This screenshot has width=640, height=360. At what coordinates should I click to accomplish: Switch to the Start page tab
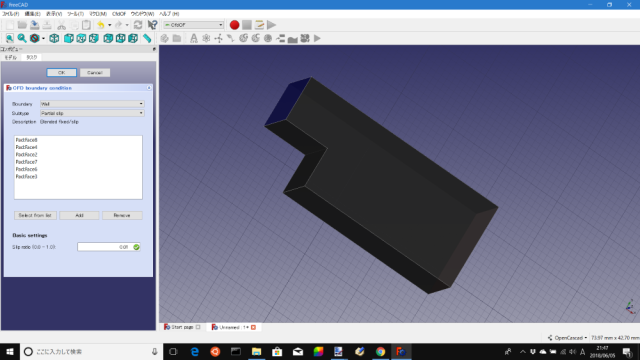click(182, 327)
